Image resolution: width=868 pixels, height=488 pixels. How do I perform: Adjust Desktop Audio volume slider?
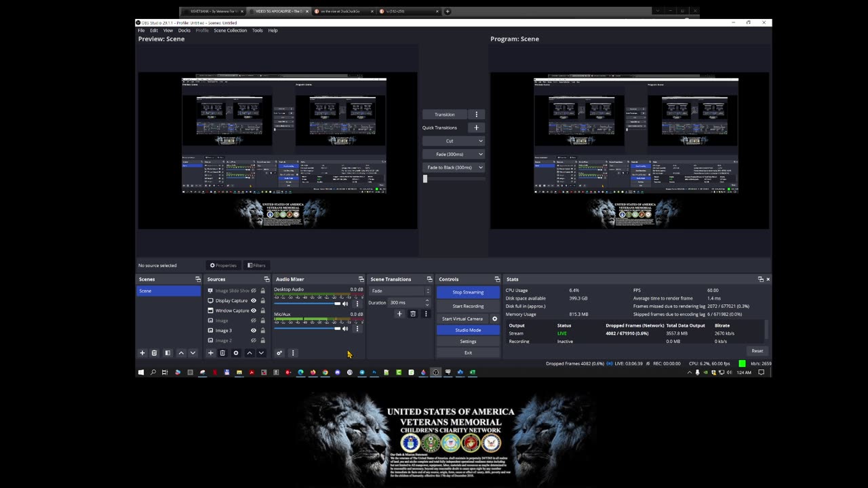point(308,304)
